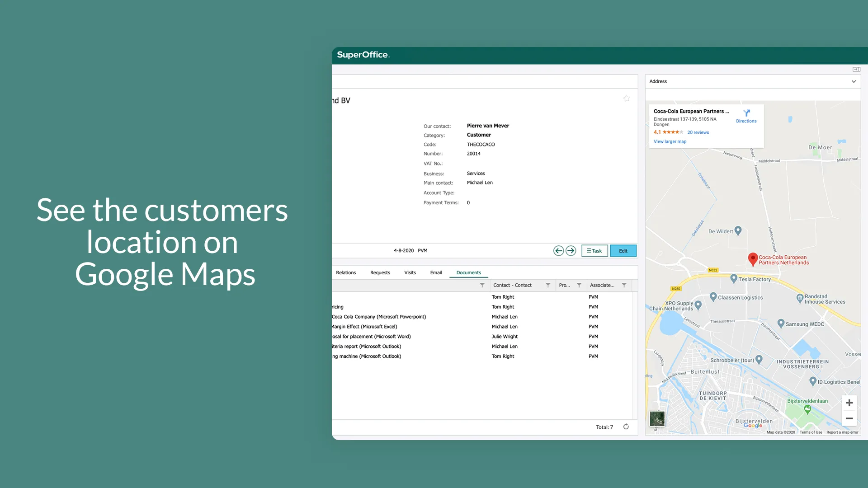Screen dimensions: 868x488
Task: Open the Task menu button
Action: tap(594, 251)
